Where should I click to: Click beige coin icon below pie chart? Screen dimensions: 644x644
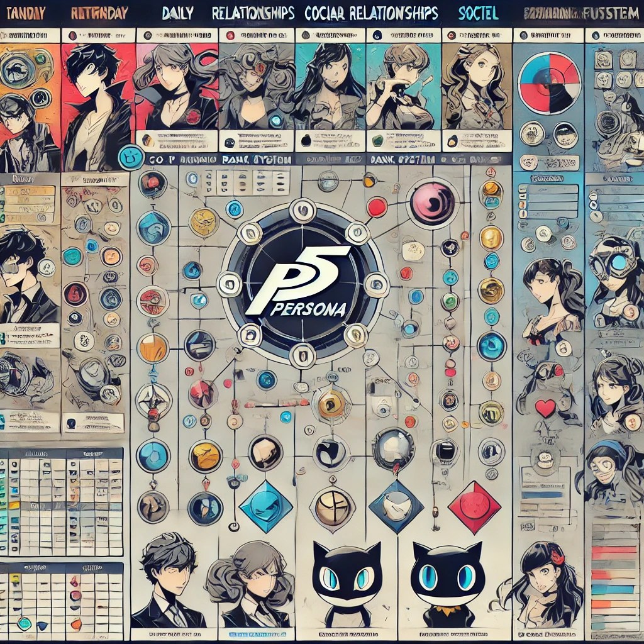tap(532, 135)
